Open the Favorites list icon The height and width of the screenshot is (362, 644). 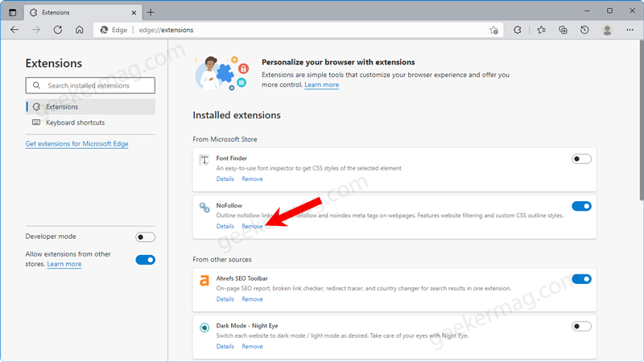pyautogui.click(x=541, y=30)
